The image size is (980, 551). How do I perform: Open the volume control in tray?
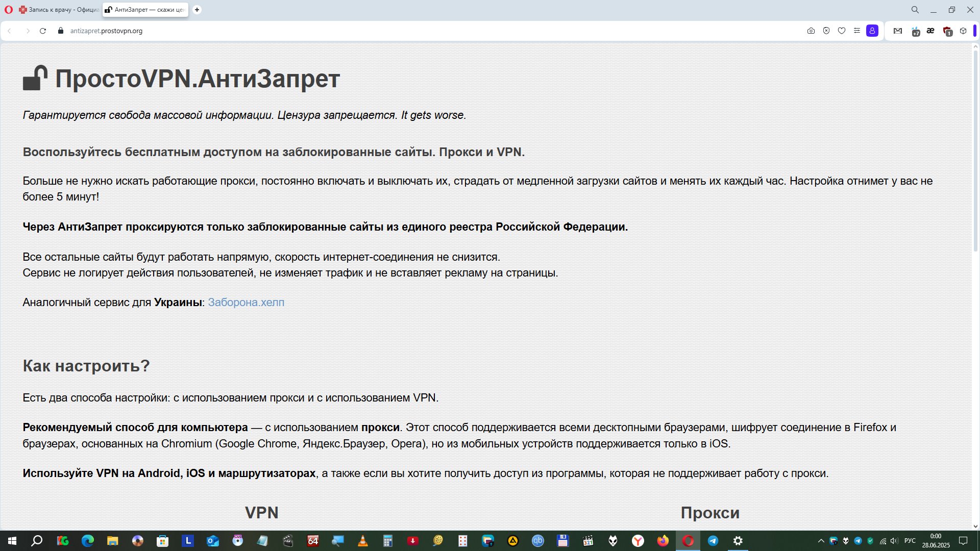pos(894,541)
